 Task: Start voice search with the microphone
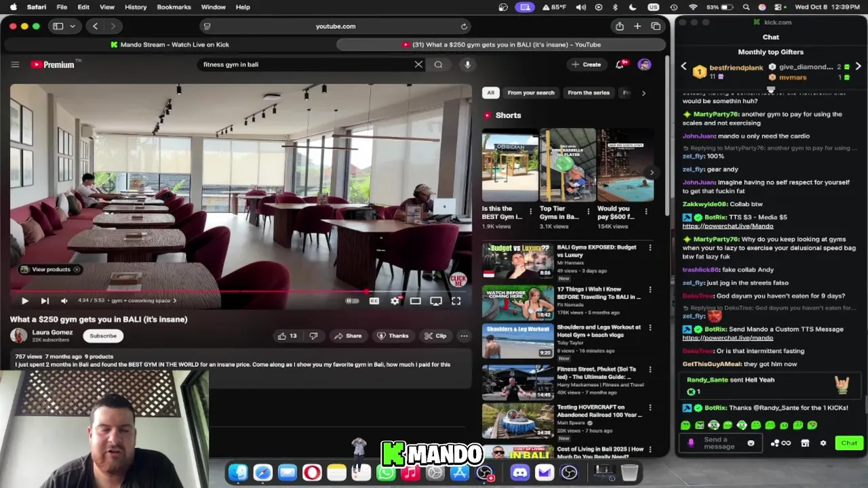(x=467, y=64)
